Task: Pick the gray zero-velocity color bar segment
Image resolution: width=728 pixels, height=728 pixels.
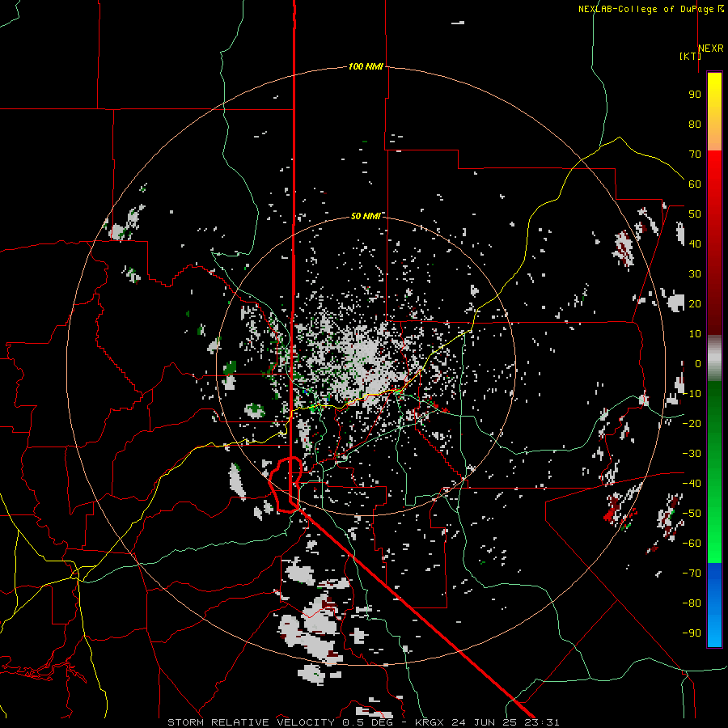Action: (714, 358)
